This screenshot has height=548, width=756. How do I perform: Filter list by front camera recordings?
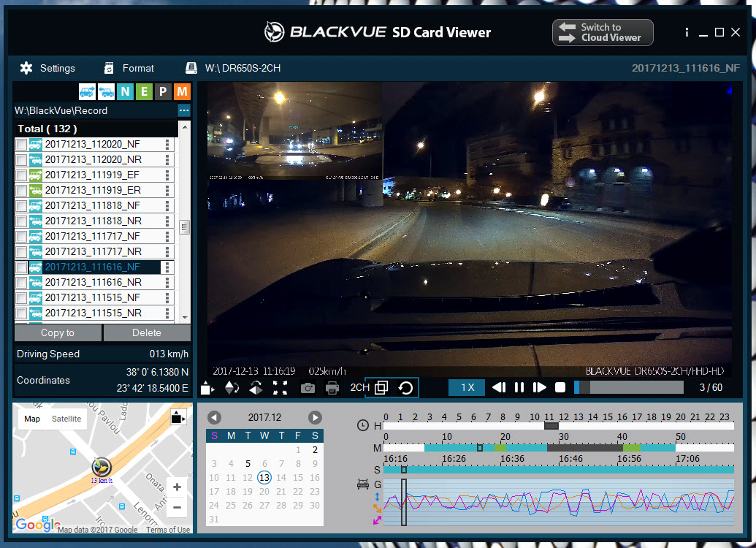point(87,91)
